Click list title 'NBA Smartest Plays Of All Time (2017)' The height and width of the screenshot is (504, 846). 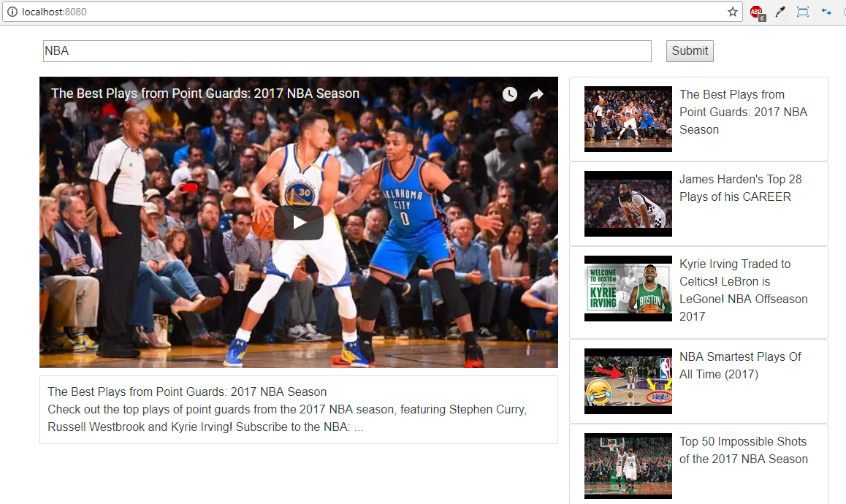[x=740, y=365]
